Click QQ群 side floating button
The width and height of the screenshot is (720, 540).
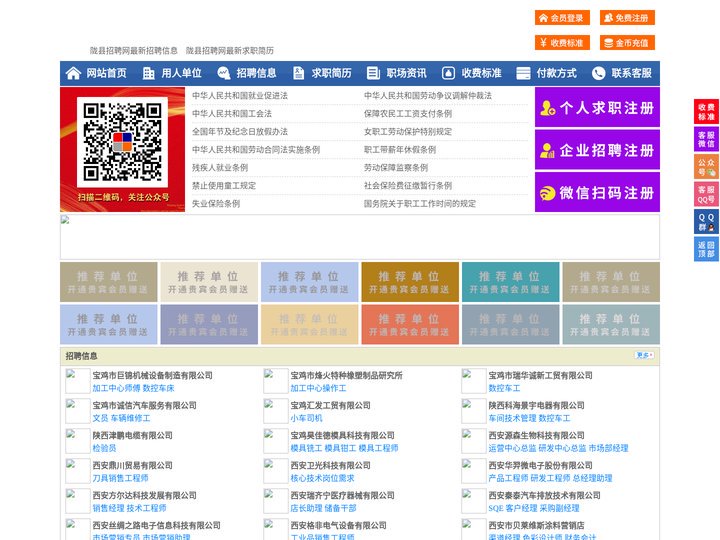706,222
